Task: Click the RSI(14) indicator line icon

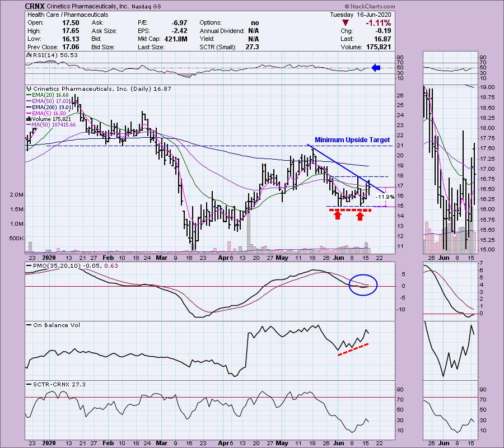Action: tap(29, 55)
